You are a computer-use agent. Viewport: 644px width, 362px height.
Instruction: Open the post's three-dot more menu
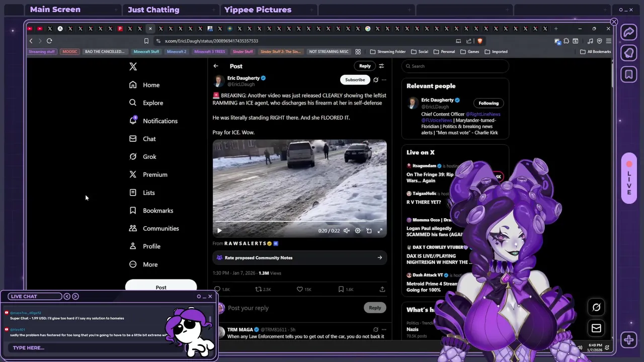click(384, 79)
